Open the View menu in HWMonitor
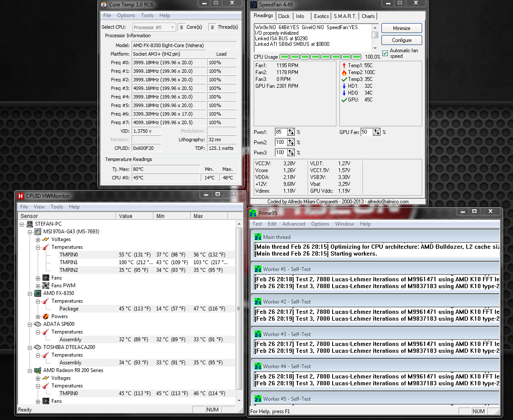The image size is (513, 420). tap(39, 206)
